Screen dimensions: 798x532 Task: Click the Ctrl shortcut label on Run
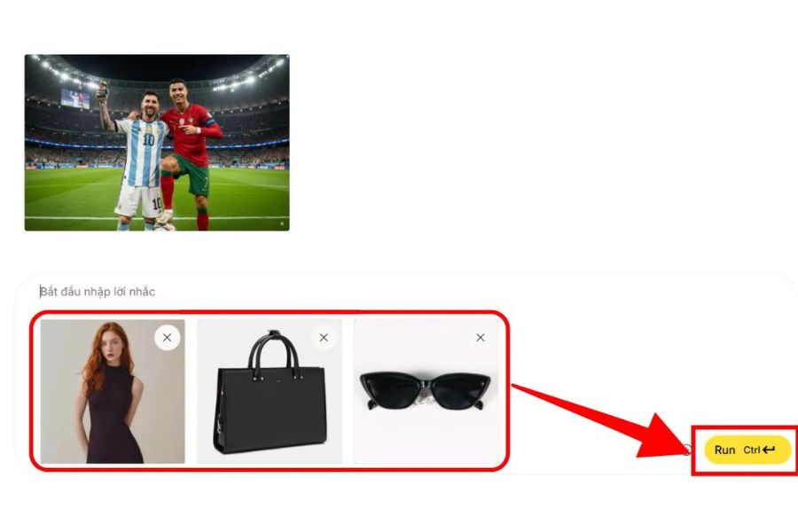click(751, 450)
